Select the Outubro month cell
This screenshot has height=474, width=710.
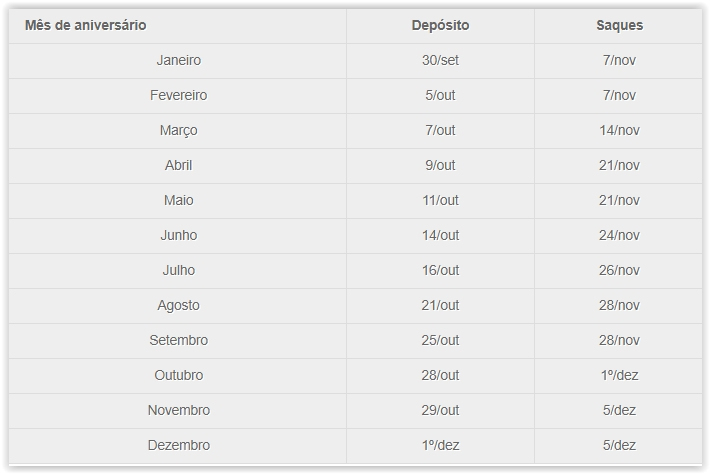[x=178, y=375]
